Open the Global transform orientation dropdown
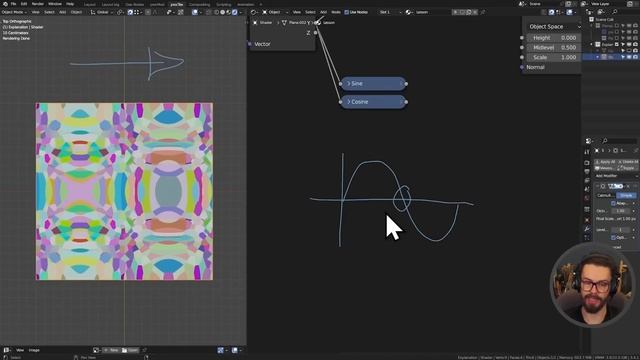This screenshot has height=360, width=640. pyautogui.click(x=102, y=12)
